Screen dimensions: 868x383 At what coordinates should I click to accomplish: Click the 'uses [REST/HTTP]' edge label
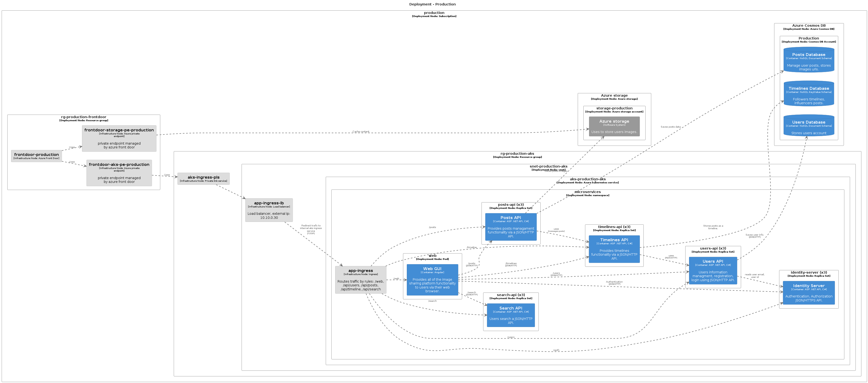tap(671, 257)
